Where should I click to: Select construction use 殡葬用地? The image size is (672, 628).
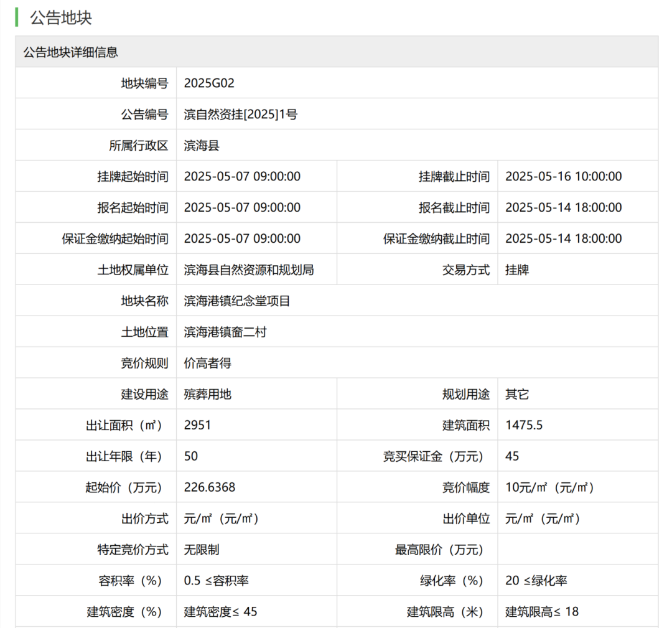207,395
